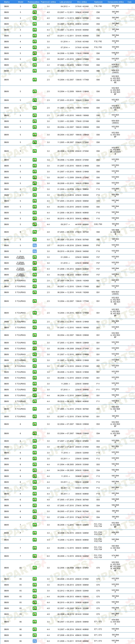
Task: Click fuel icon in X5 02.2007 -> 09.2008 row
Action: pyautogui.click(x=35, y=608)
